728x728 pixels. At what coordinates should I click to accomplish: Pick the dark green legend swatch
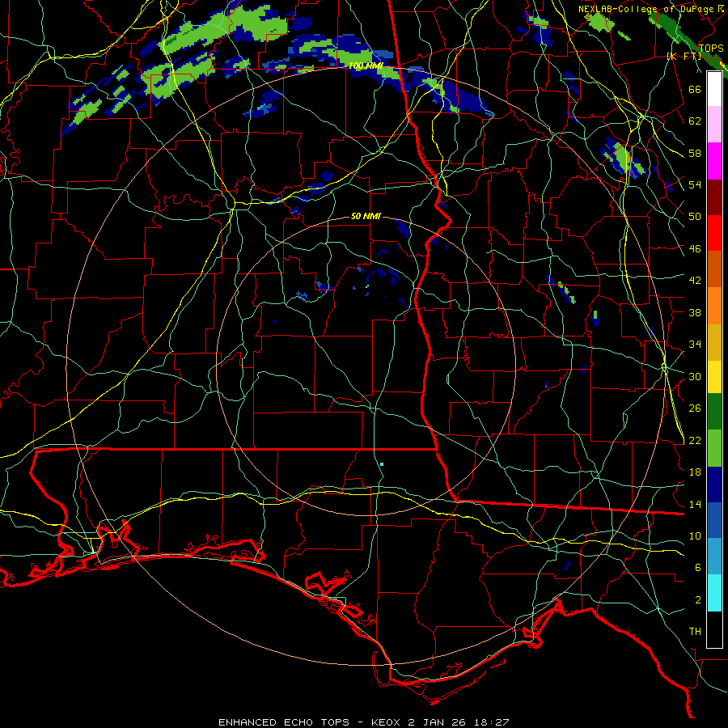pos(714,412)
